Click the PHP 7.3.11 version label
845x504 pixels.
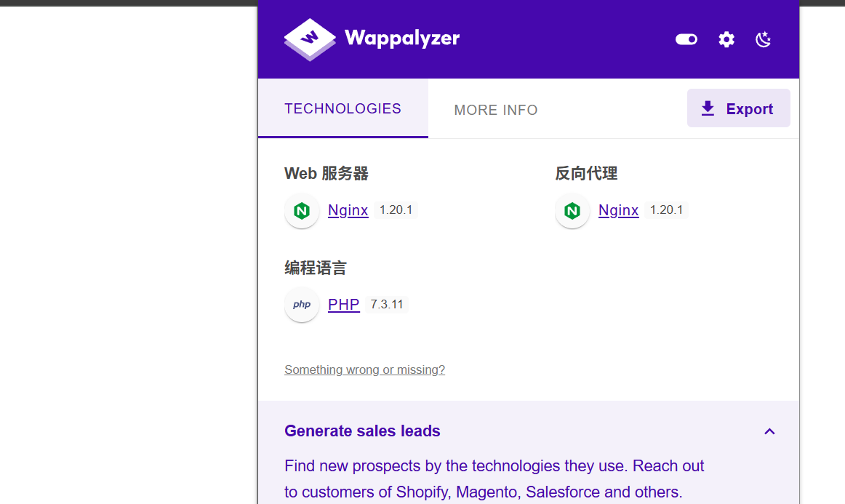pos(387,304)
